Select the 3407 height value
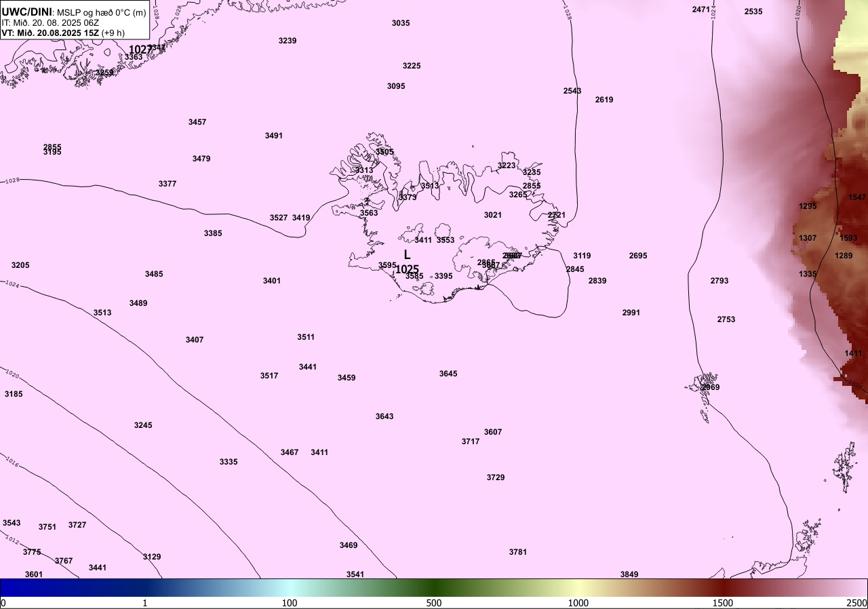Screen dimensions: 868x609 tap(195, 340)
